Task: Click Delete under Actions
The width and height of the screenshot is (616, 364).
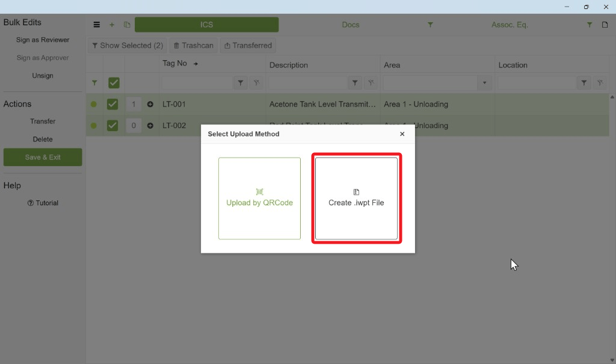Action: tap(43, 139)
